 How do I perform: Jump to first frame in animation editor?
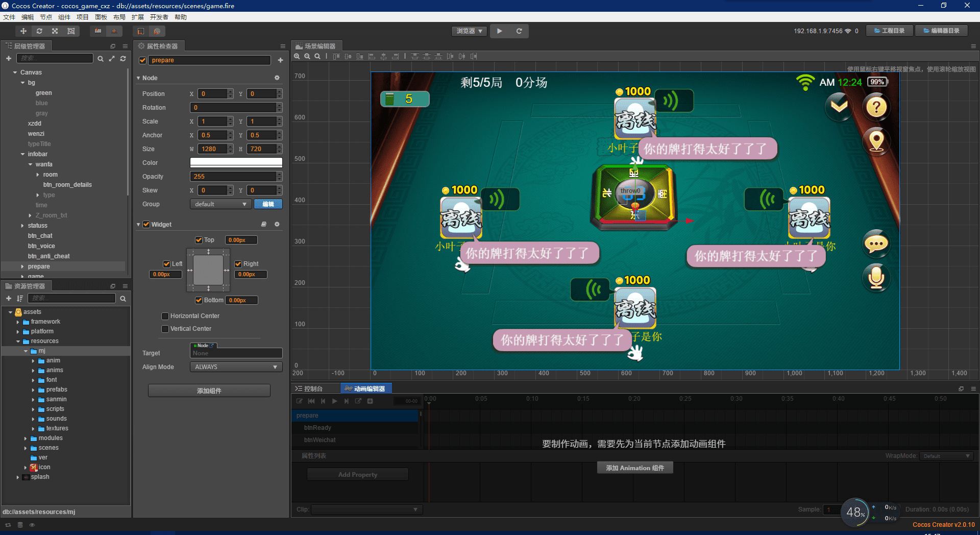tap(311, 401)
